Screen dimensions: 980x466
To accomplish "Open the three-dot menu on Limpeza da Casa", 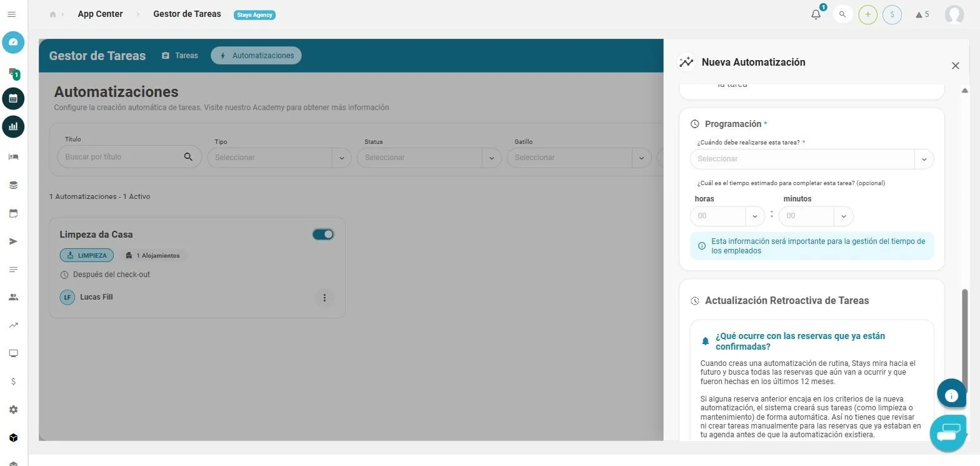I will [x=324, y=298].
